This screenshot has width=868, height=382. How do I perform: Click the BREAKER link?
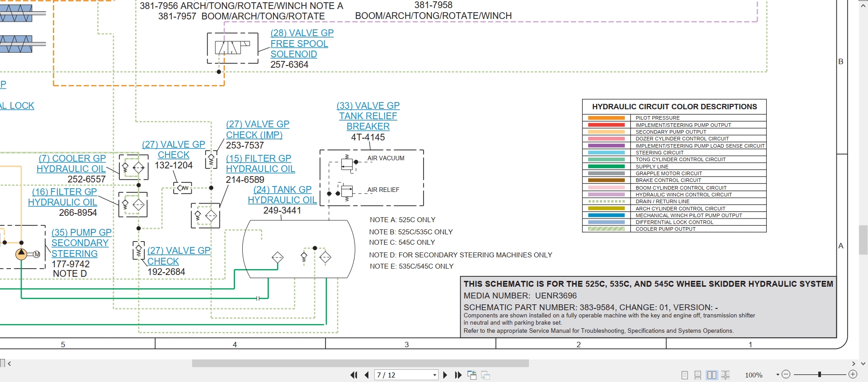[368, 126]
